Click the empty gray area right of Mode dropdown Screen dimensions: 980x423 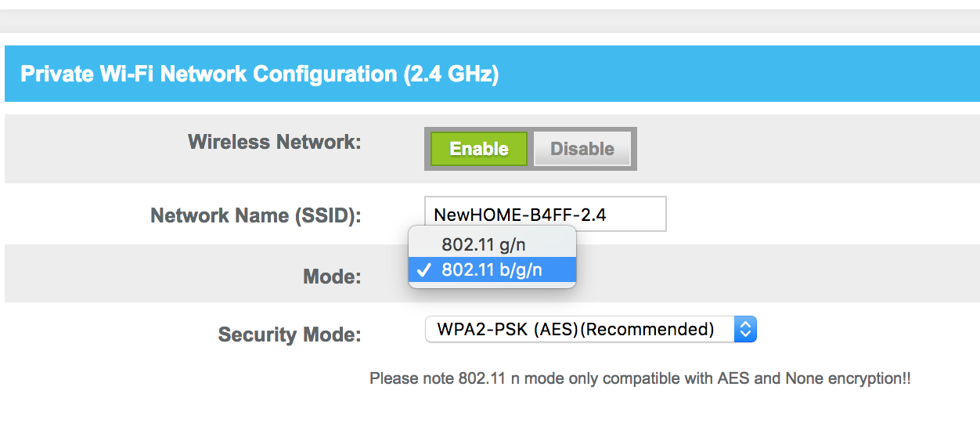(x=775, y=273)
